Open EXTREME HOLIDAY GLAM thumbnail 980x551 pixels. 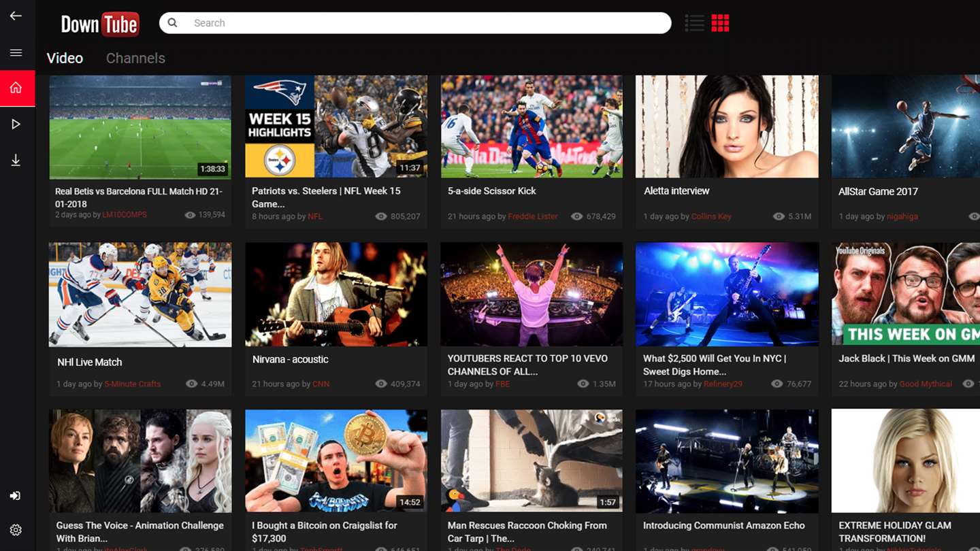point(906,461)
